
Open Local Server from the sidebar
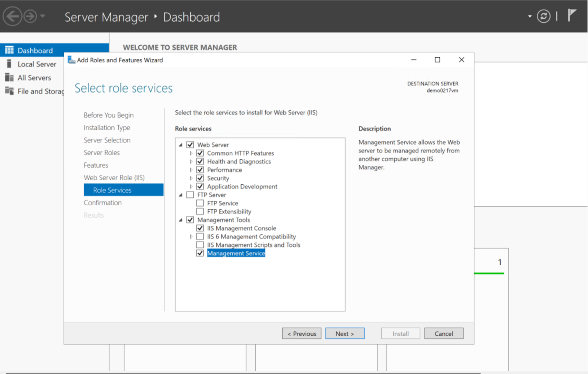tap(37, 64)
